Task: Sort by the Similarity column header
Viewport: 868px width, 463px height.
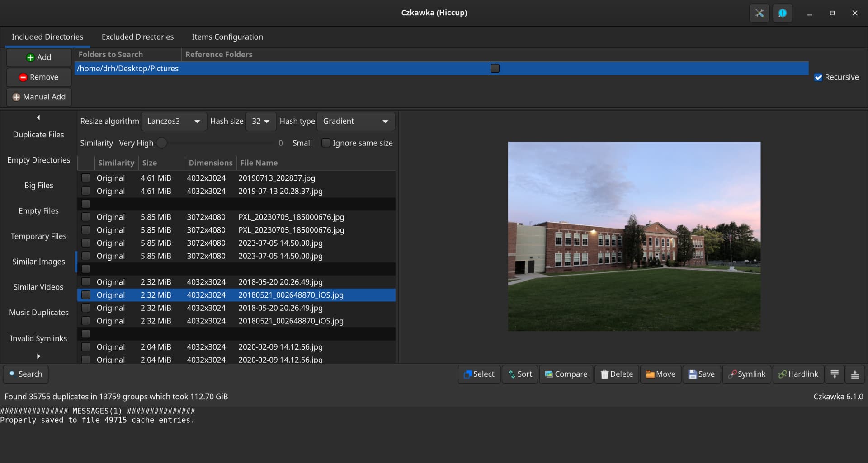Action: coord(116,163)
